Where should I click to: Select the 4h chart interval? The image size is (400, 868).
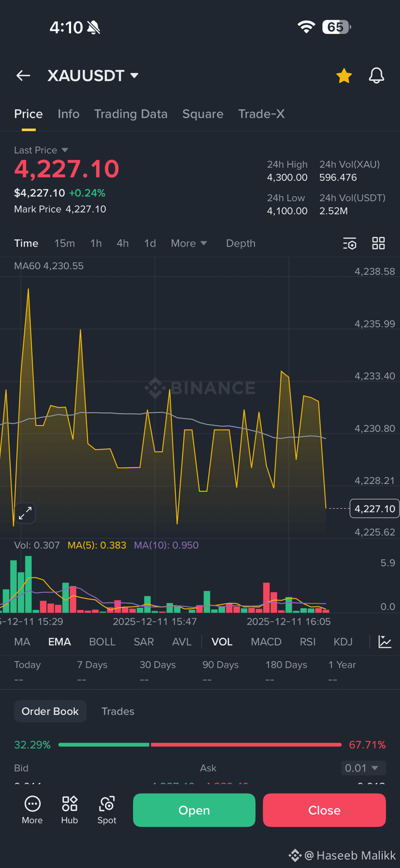(122, 243)
